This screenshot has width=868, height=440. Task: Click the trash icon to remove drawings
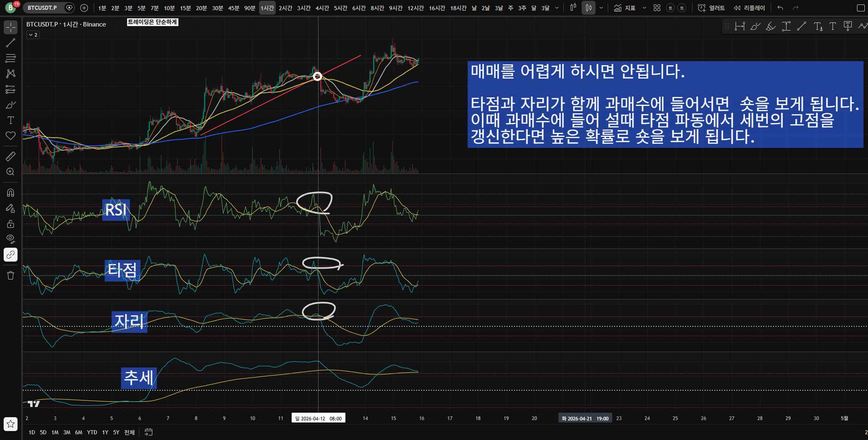point(10,275)
